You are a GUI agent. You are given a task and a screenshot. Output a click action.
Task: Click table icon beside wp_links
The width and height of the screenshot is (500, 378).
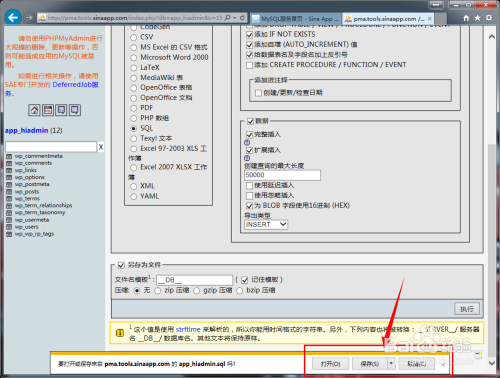9,170
